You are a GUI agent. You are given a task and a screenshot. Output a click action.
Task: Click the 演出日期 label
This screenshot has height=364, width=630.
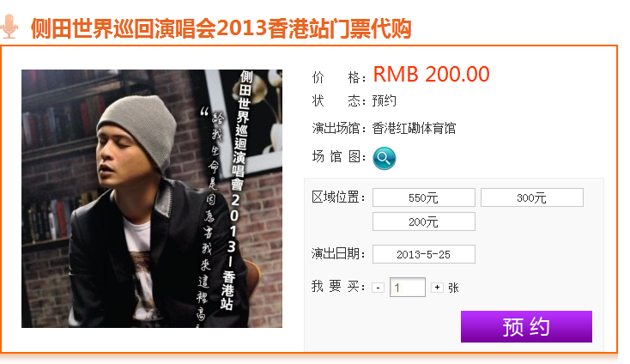(x=339, y=254)
